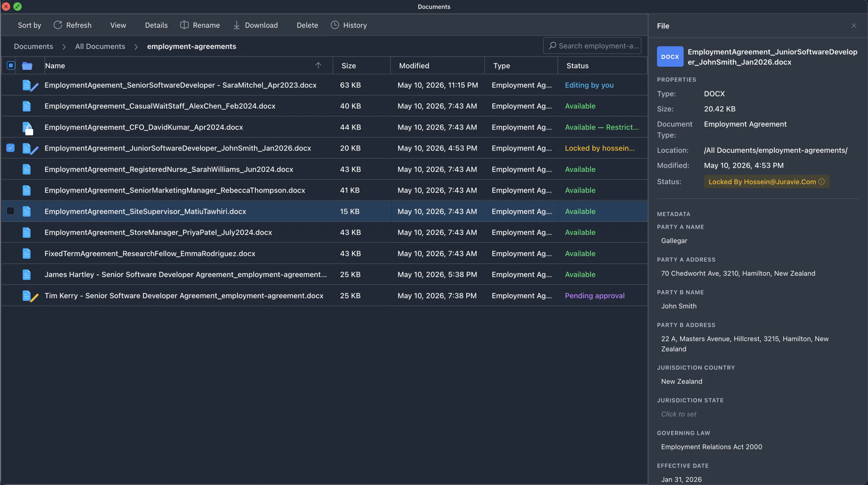Open the View menu
Screen dimensions: 868x485
click(118, 25)
